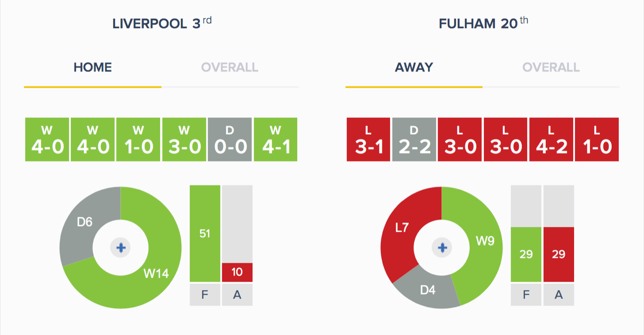
Task: Open Fulham's 4-2 loss result tile
Action: pyautogui.click(x=551, y=139)
